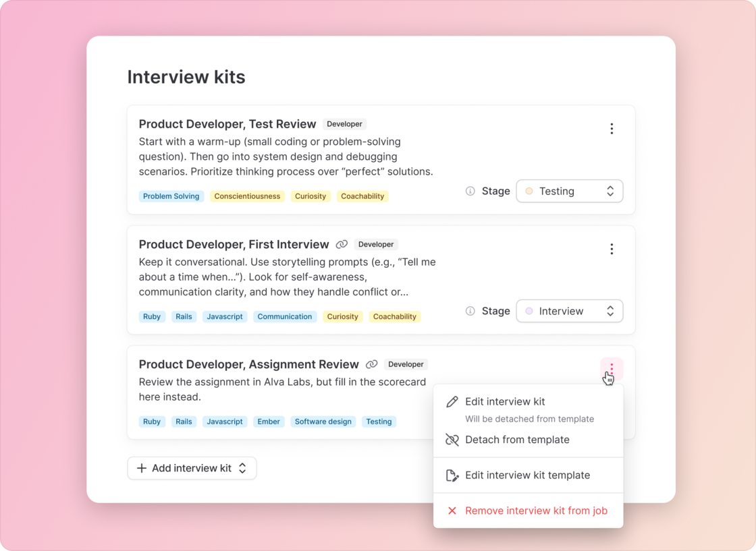Click the orange dot in the Testing selector
The width and height of the screenshot is (756, 551).
(x=529, y=191)
